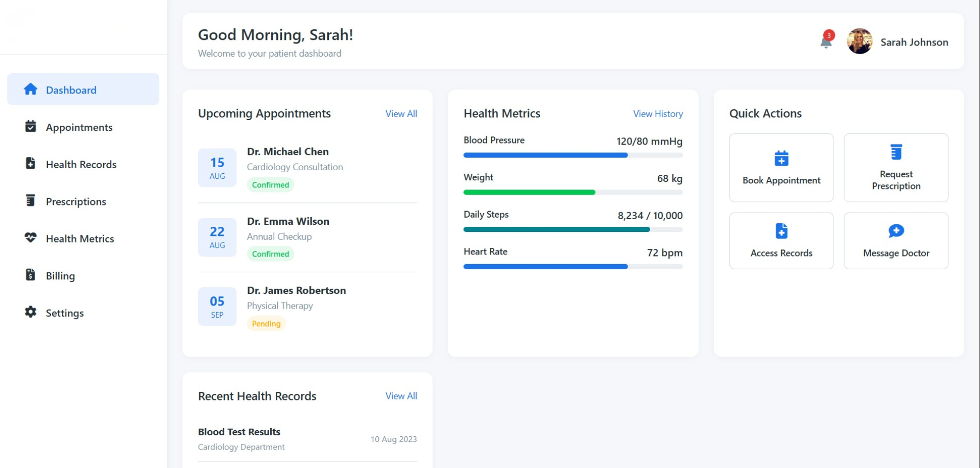
Task: Select the Request Prescription icon
Action: coord(896,152)
